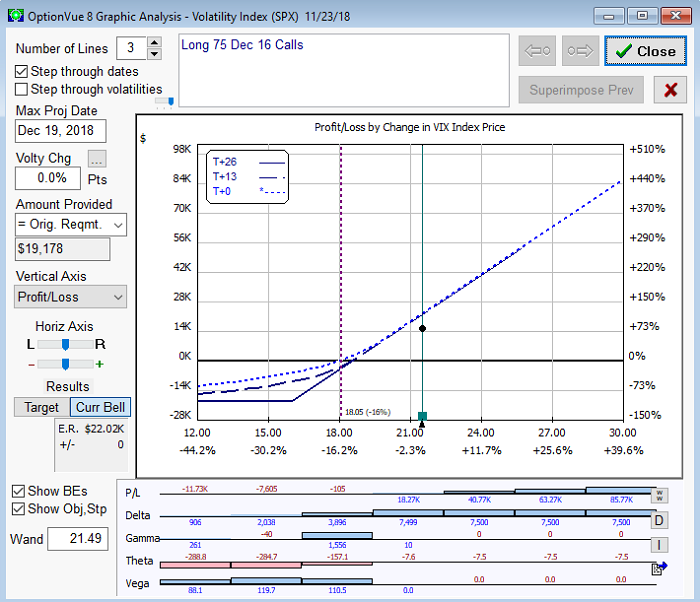
Task: Click the left arrow previous-step icon
Action: tap(539, 51)
